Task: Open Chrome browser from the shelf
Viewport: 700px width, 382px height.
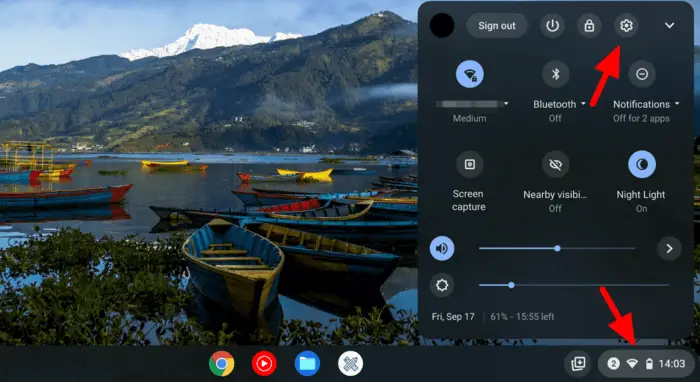Action: point(221,364)
